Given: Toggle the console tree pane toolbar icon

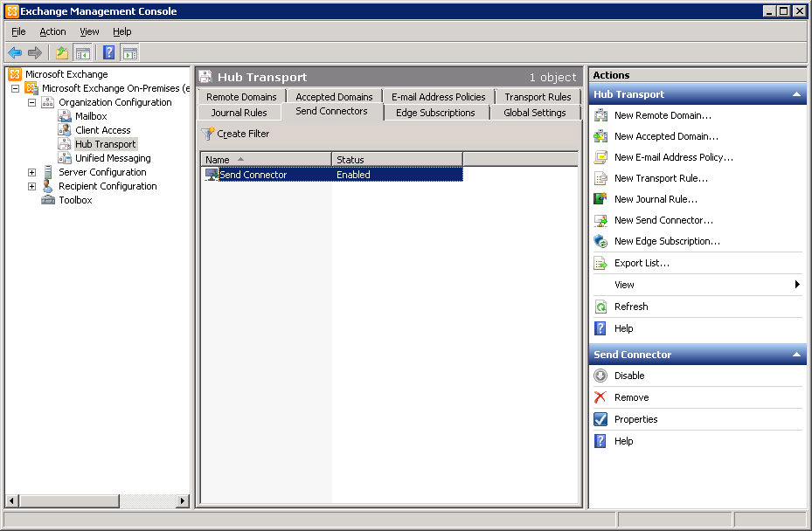Looking at the screenshot, I should point(83,52).
